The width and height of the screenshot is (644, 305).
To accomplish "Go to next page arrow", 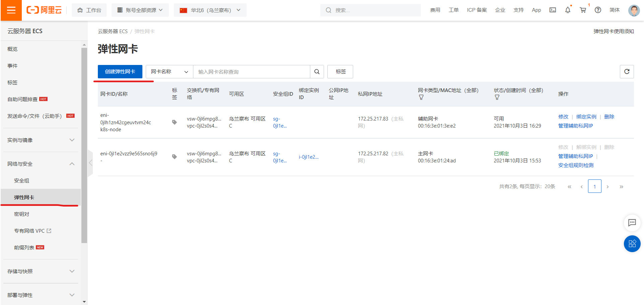I will tap(607, 187).
